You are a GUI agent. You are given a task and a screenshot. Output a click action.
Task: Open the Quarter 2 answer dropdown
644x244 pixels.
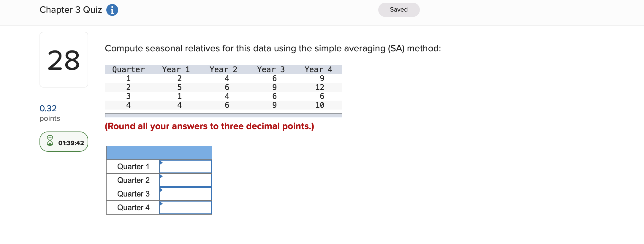point(185,180)
